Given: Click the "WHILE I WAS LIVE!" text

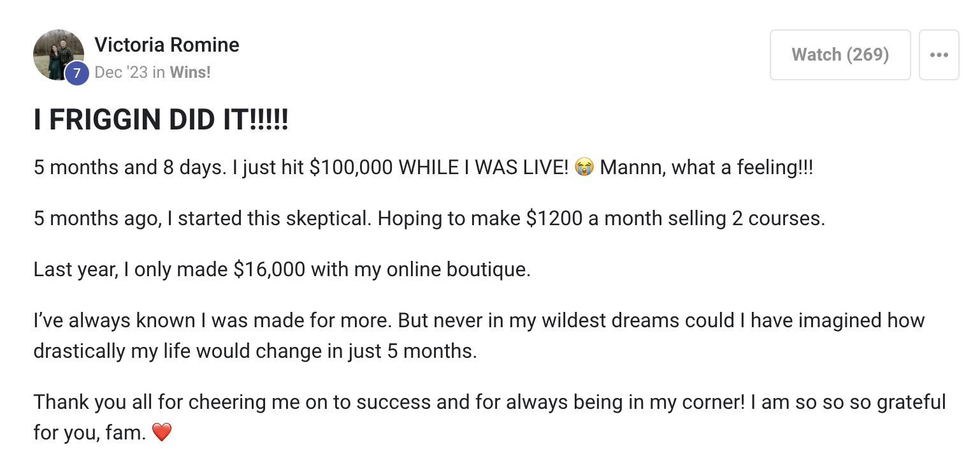Looking at the screenshot, I should click(x=483, y=168).
